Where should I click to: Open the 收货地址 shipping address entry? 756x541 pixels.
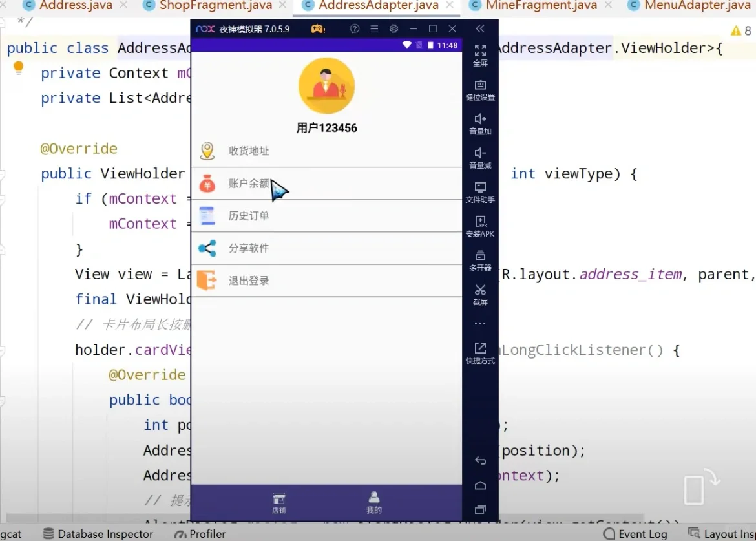pyautogui.click(x=248, y=151)
